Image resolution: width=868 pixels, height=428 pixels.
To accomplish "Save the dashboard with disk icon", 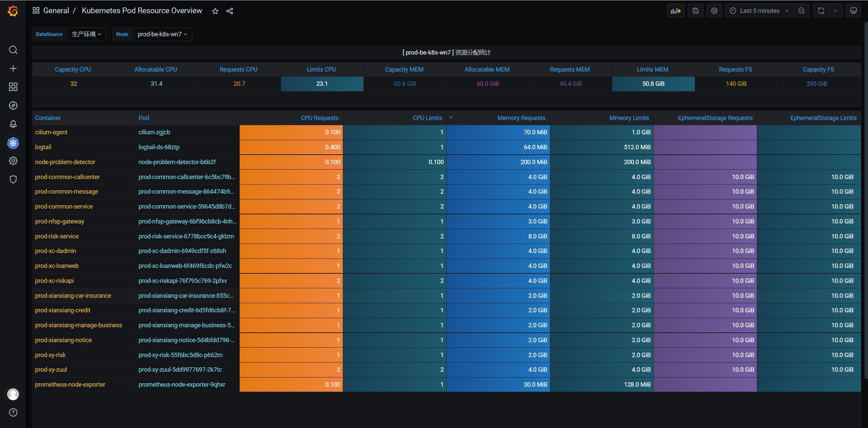I will (x=695, y=11).
